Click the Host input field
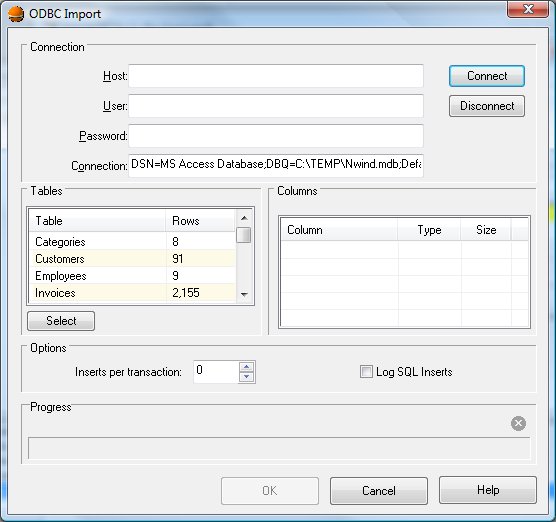 [x=276, y=76]
